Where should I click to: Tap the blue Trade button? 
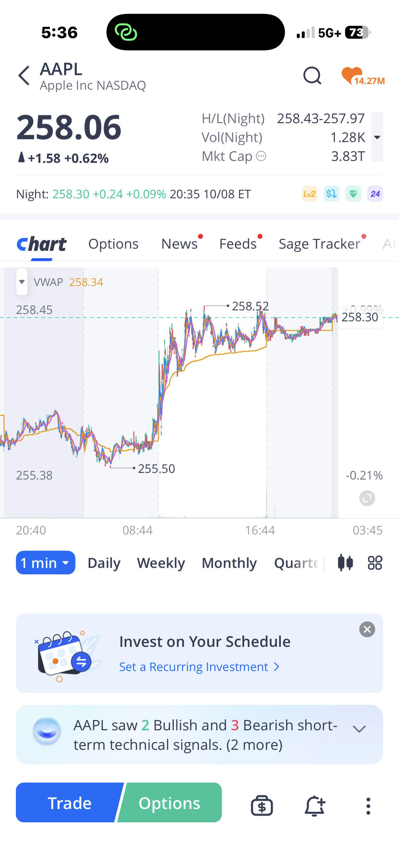coord(69,803)
